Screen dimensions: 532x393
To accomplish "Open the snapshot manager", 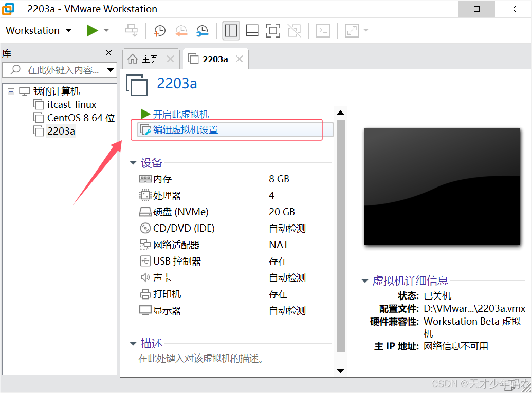I will point(202,31).
